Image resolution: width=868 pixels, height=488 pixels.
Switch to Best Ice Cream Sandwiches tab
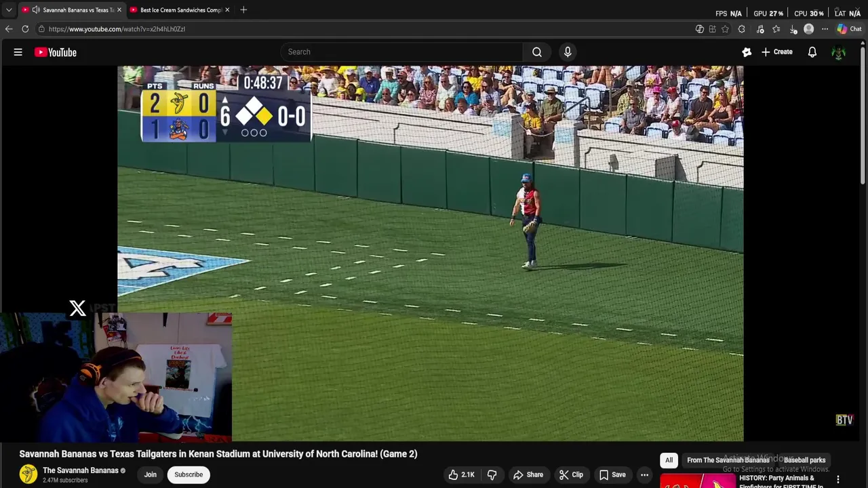tap(181, 10)
